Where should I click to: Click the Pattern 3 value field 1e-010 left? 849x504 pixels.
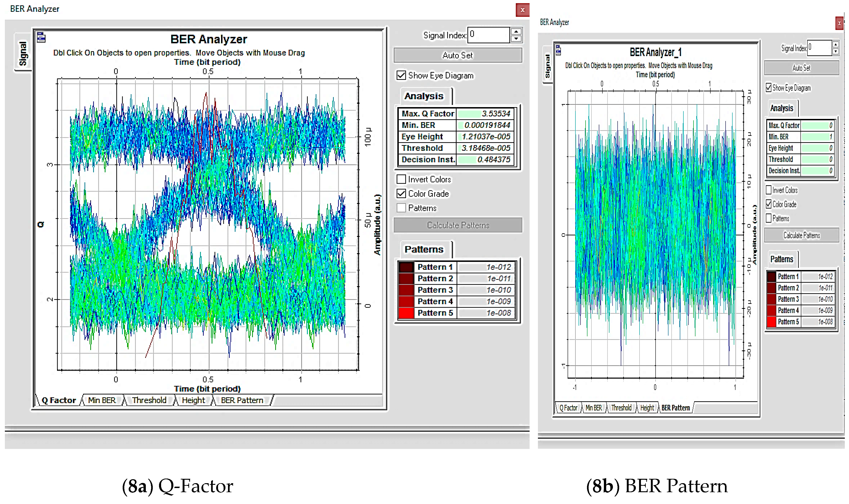click(486, 290)
